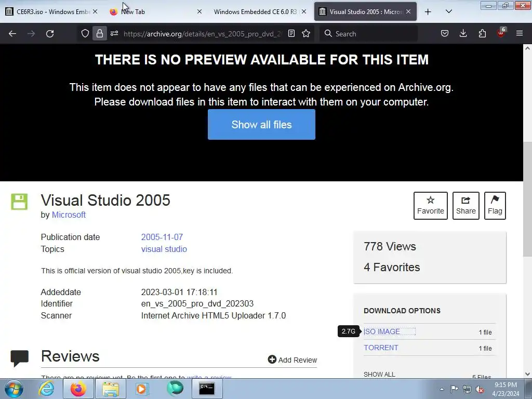Click the Firefox taskbar icon

[78, 389]
